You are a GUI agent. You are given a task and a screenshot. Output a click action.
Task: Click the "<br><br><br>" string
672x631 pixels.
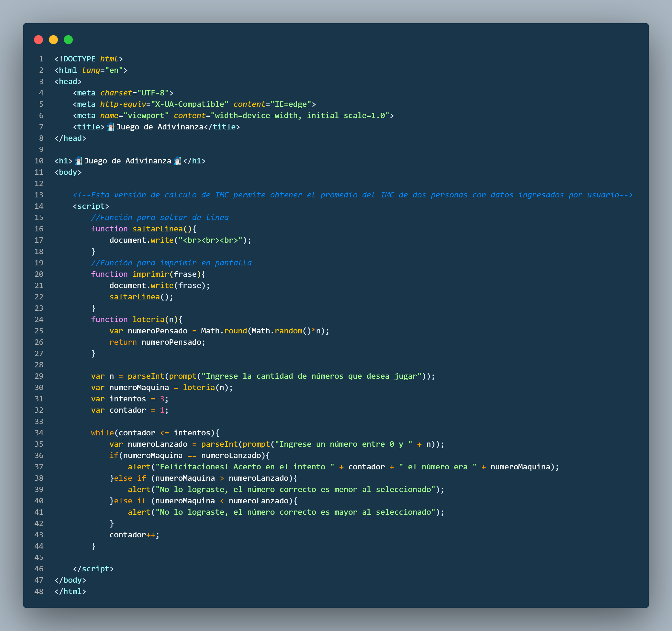[x=210, y=240]
